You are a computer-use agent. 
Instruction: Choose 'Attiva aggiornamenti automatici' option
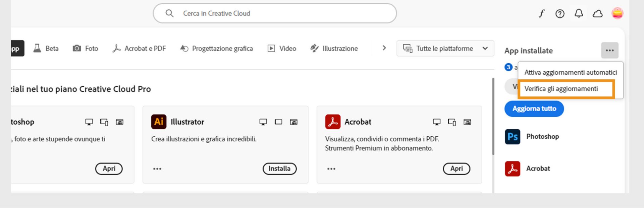tap(570, 72)
